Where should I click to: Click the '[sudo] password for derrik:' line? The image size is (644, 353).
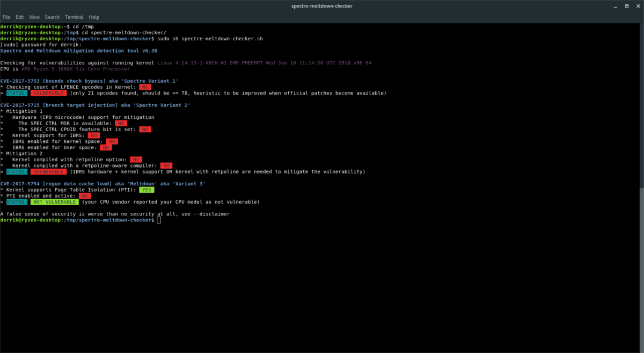click(41, 45)
